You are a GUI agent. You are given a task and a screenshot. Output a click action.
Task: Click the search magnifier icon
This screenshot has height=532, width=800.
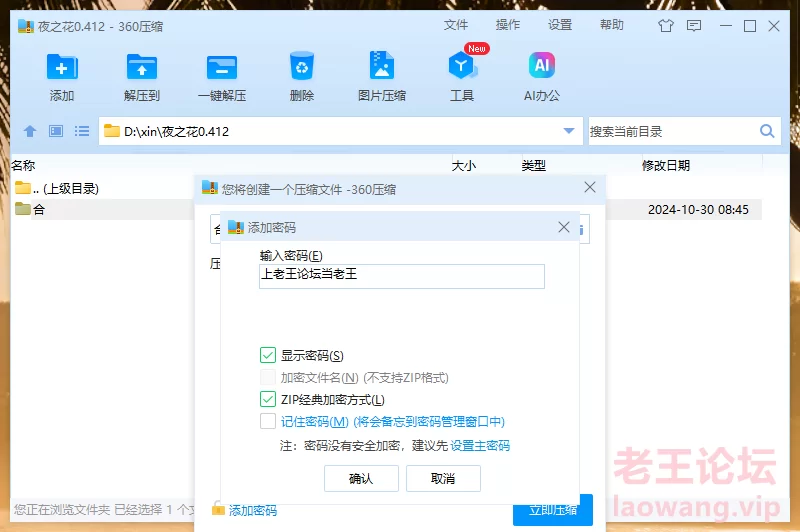click(x=767, y=132)
